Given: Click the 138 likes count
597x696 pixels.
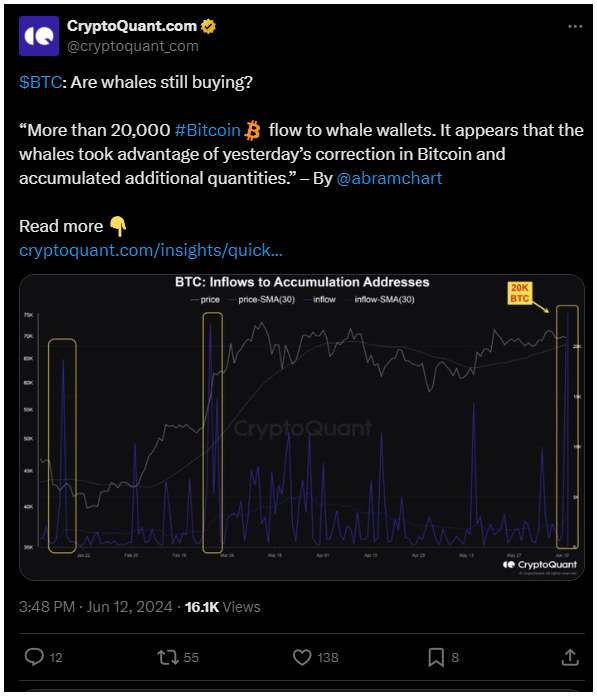Looking at the screenshot, I should click(x=328, y=657).
